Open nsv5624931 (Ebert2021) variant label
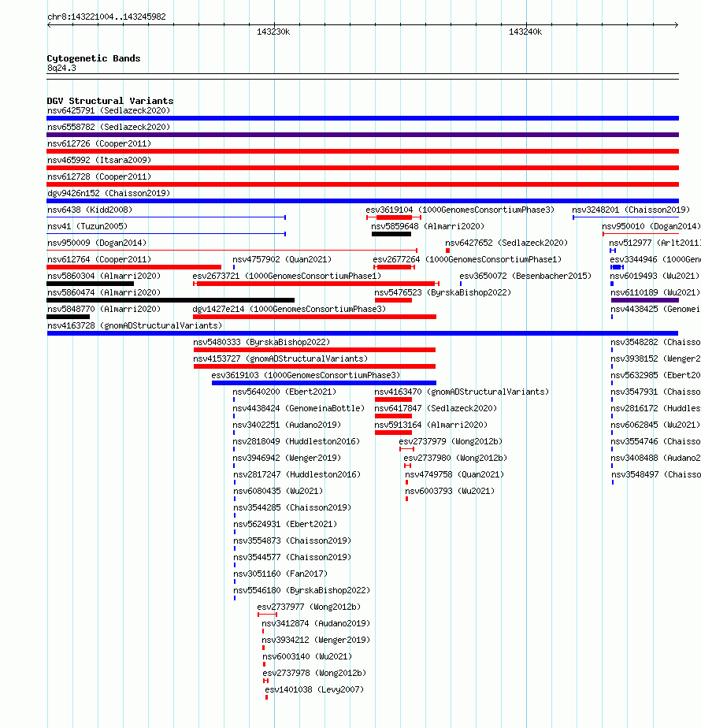This screenshot has height=728, width=701. [x=285, y=524]
